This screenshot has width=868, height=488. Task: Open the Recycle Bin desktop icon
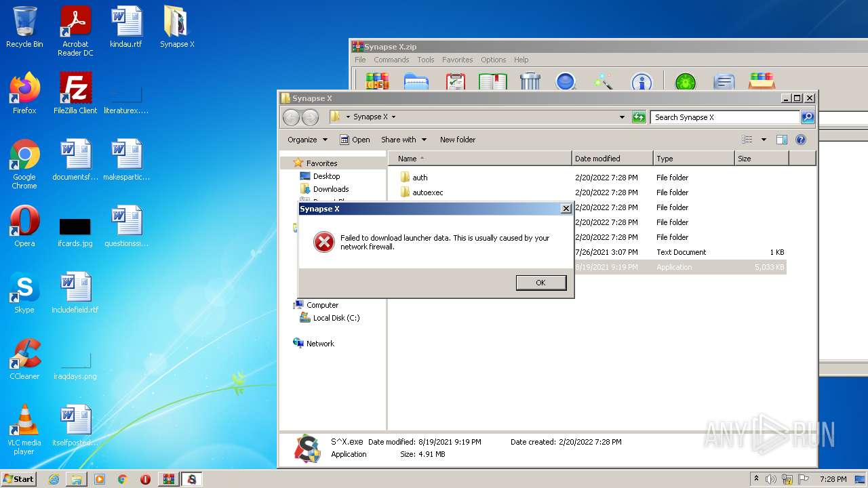pos(24,27)
